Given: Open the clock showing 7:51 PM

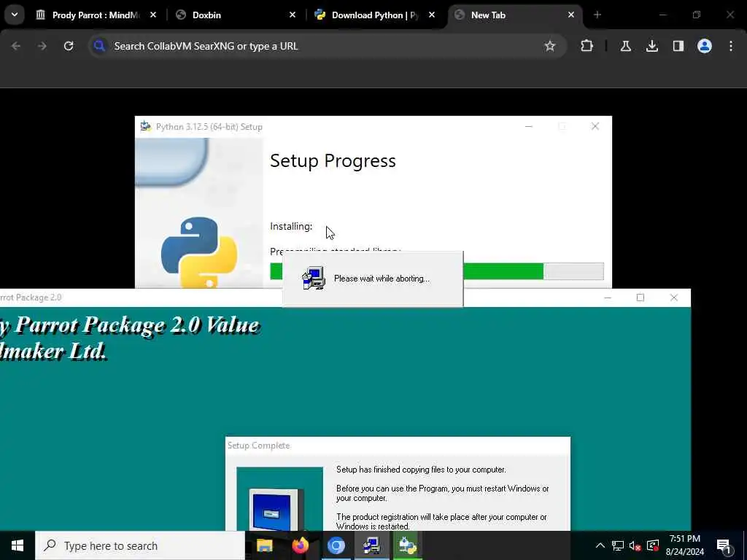Looking at the screenshot, I should (684, 545).
